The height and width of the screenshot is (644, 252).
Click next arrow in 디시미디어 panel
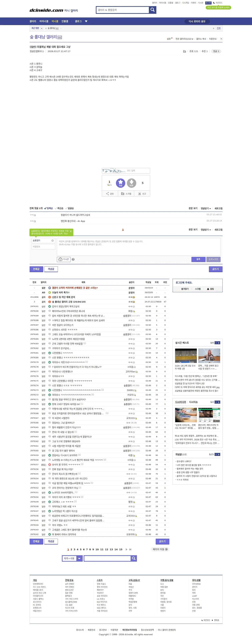[219, 402]
